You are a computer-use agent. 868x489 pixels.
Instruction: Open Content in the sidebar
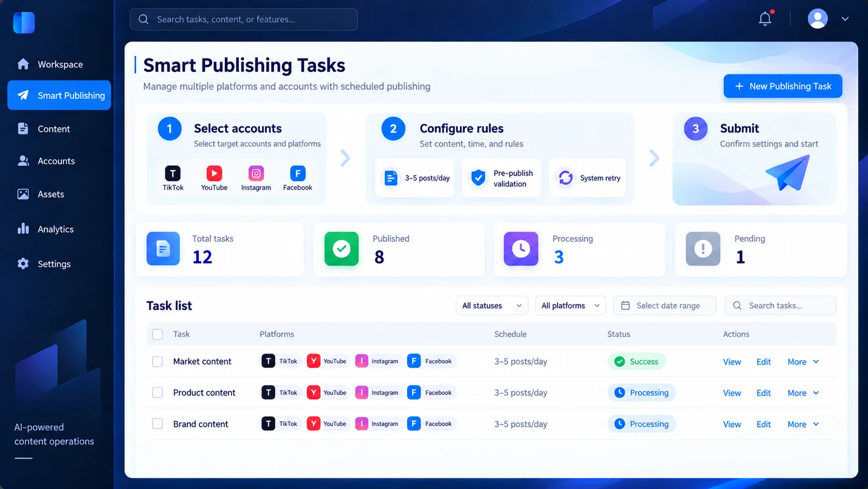pos(59,129)
